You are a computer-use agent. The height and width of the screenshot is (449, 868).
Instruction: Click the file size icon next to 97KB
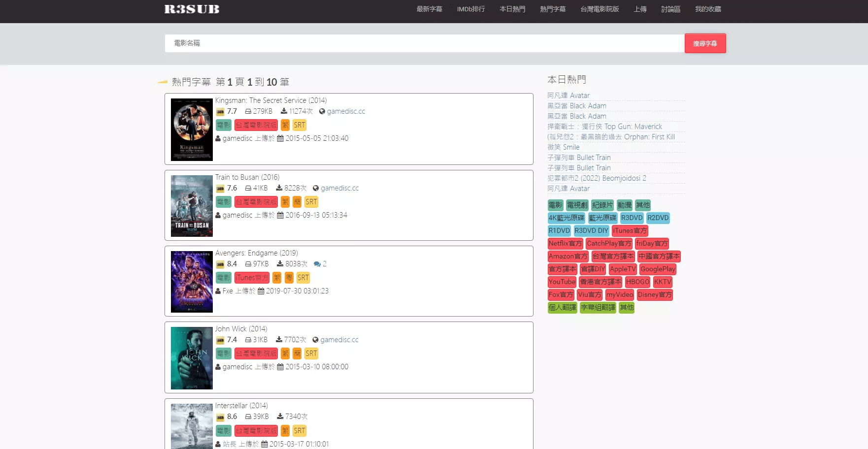(248, 264)
